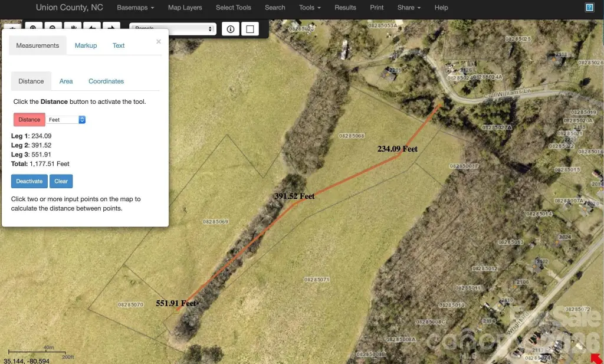Image resolution: width=604 pixels, height=364 pixels.
Task: Switch to the Area tab
Action: click(66, 81)
